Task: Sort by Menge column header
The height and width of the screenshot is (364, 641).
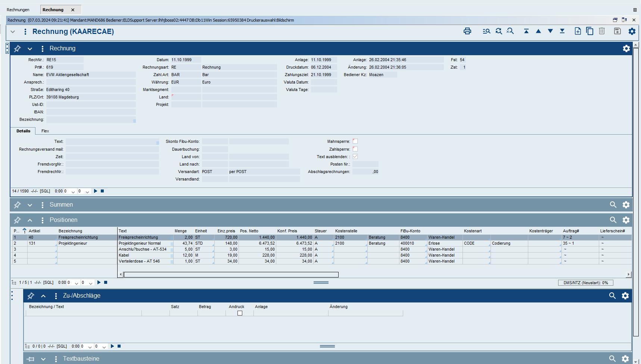Action: pos(181,231)
